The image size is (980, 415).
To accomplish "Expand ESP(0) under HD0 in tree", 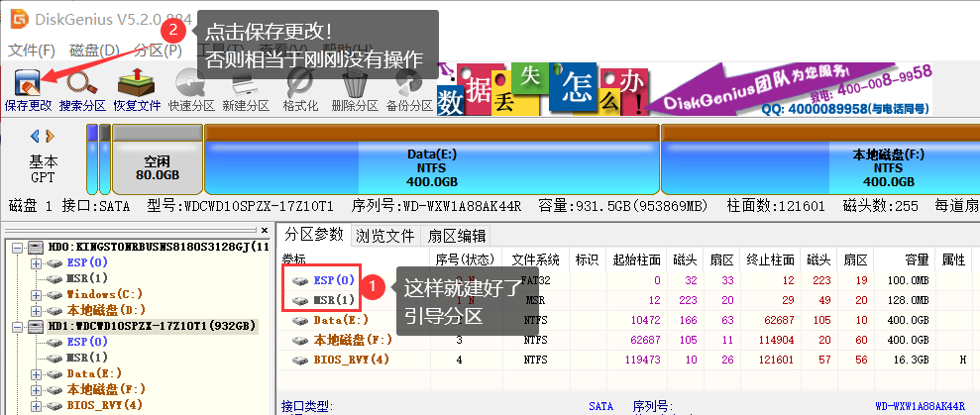I will [37, 263].
